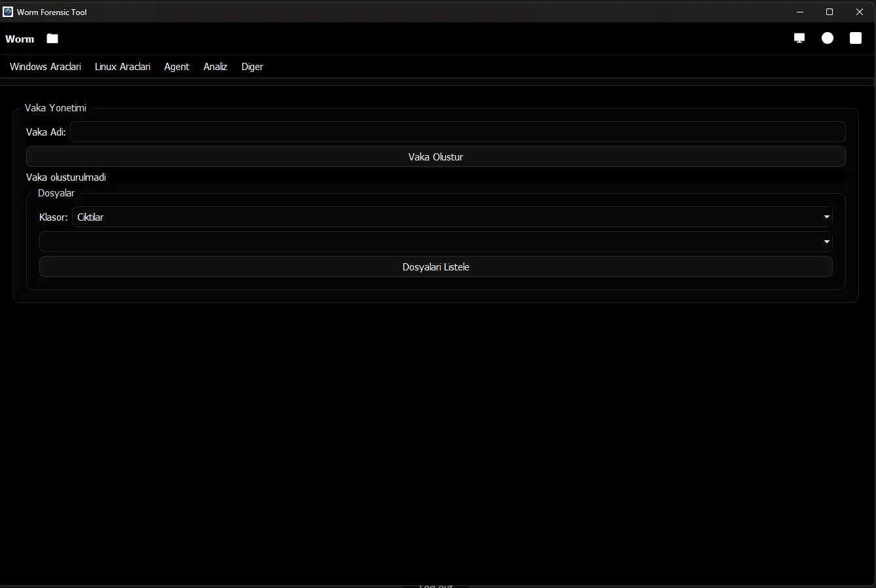This screenshot has width=876, height=588.
Task: Click the Vaka Adi label
Action: [x=46, y=132]
